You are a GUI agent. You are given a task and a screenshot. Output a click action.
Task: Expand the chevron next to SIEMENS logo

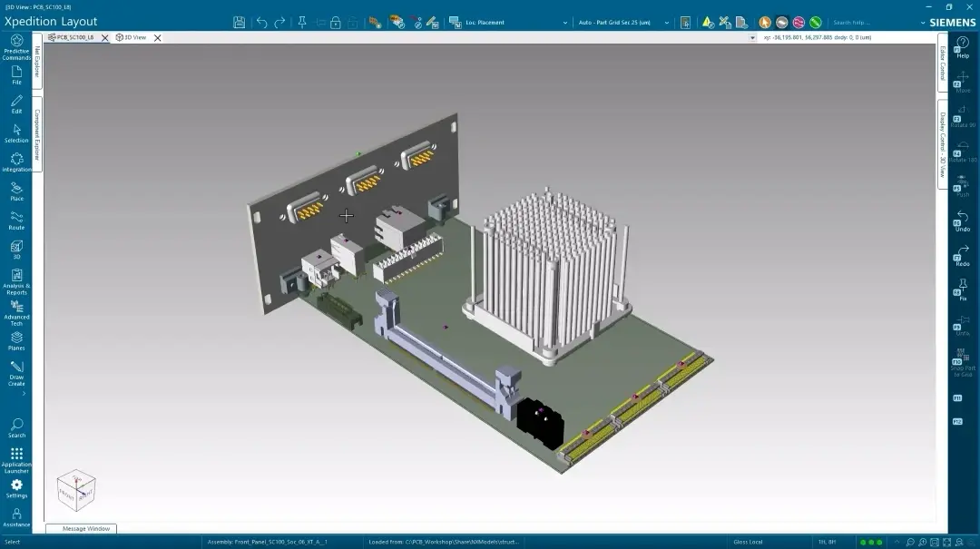pyautogui.click(x=923, y=23)
